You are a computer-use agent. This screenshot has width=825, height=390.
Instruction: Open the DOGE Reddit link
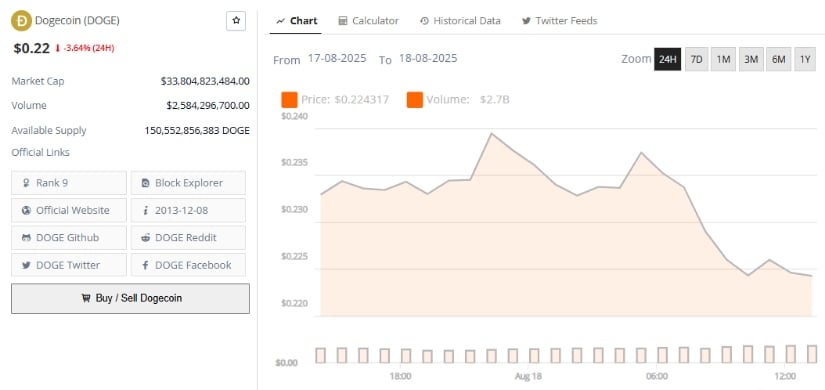(188, 237)
